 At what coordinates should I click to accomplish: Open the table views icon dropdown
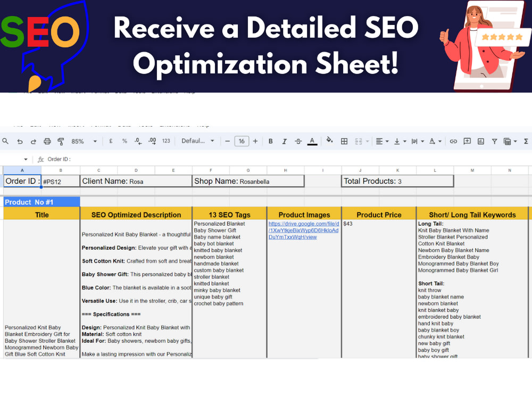[x=510, y=142]
